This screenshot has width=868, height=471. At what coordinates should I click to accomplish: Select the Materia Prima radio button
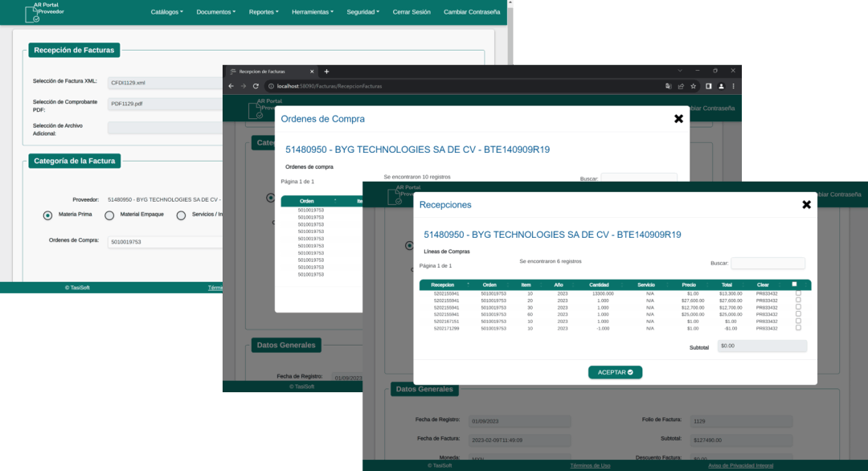point(47,215)
